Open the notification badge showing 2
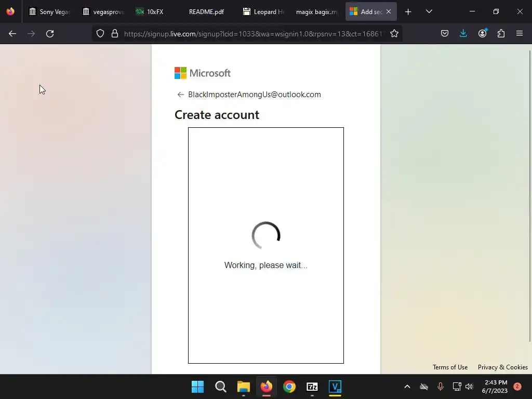The height and width of the screenshot is (399, 532). click(517, 387)
